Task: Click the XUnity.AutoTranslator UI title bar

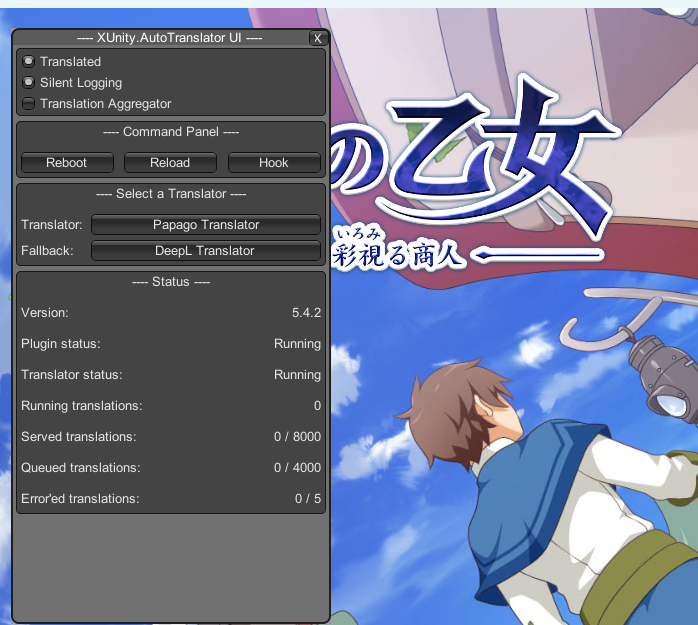Action: pos(169,38)
